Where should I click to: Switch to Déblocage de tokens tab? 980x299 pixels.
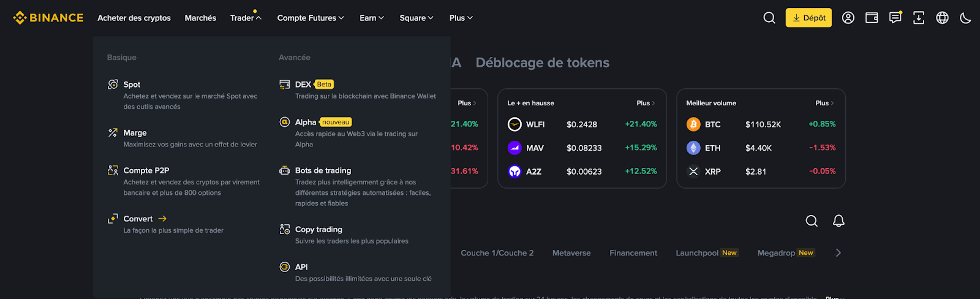tap(543, 62)
